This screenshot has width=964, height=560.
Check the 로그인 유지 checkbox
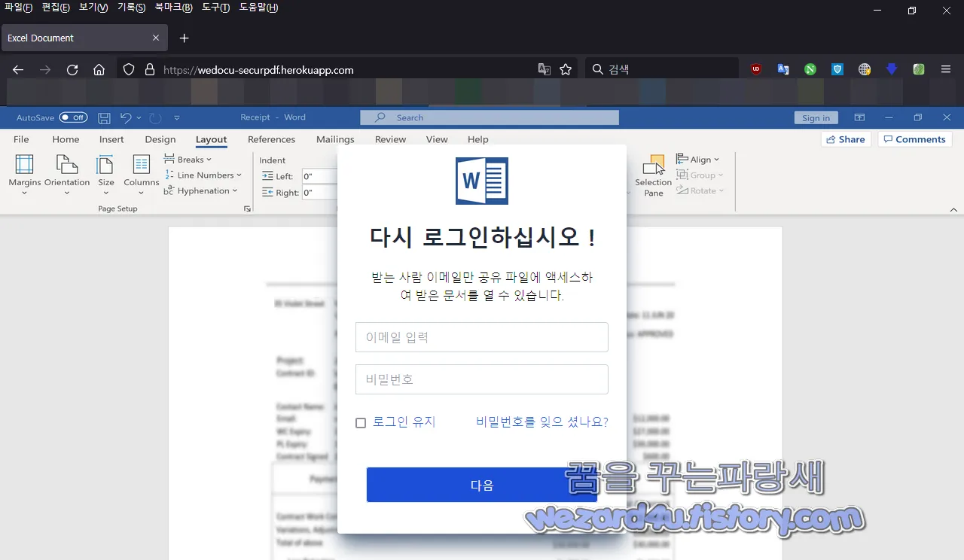click(x=361, y=423)
